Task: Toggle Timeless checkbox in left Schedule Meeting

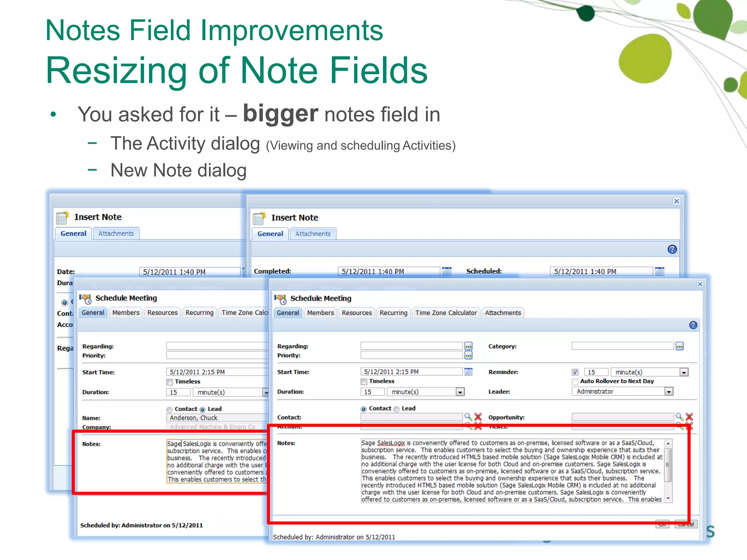Action: tap(169, 382)
